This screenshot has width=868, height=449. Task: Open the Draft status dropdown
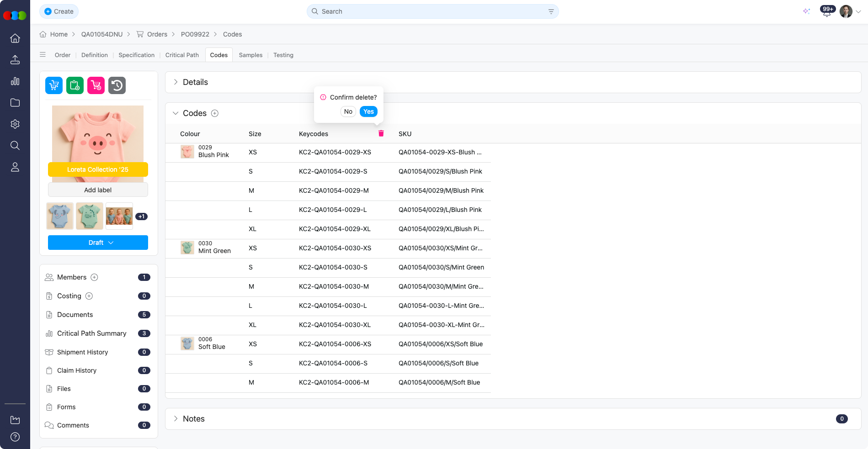point(98,243)
